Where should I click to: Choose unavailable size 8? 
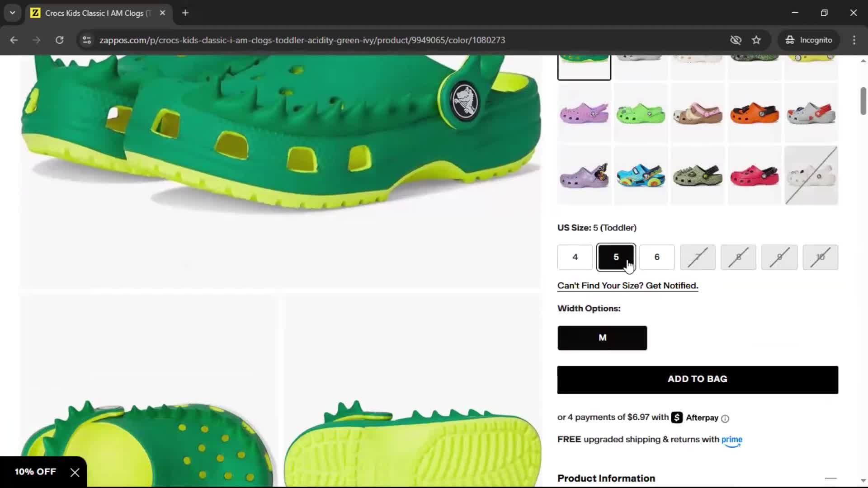[x=738, y=257]
